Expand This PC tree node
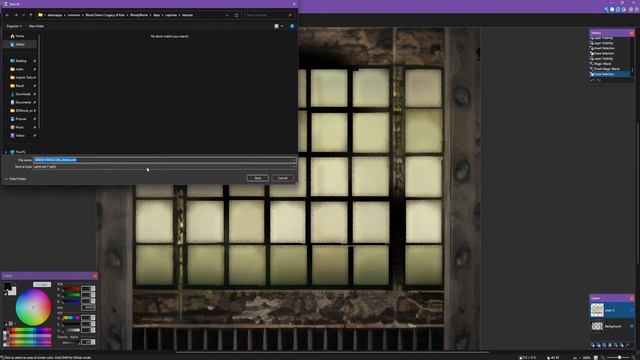The height and width of the screenshot is (360, 640). [6, 152]
